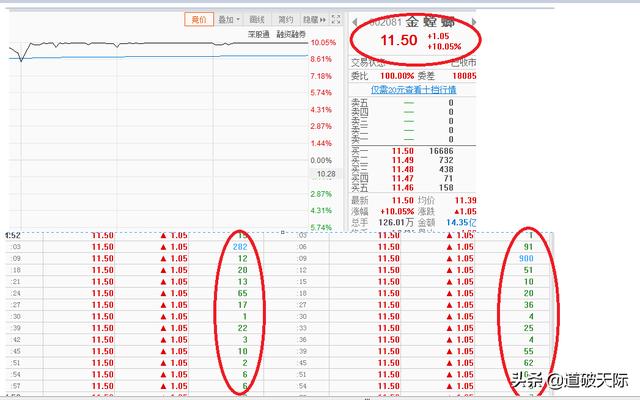Viewport: 640px width, 400px height.
Task: Go to next stock with right arrow
Action: [x=473, y=22]
